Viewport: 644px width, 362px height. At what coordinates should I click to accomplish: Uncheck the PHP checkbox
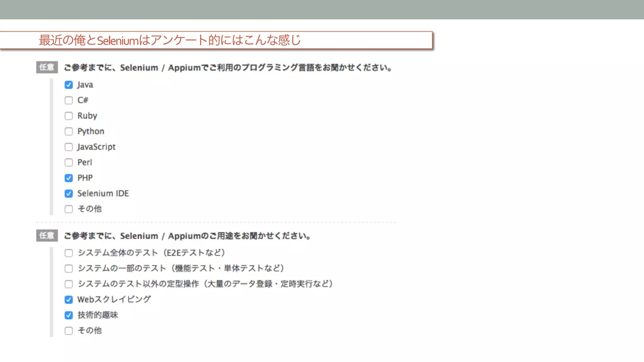pyautogui.click(x=69, y=178)
